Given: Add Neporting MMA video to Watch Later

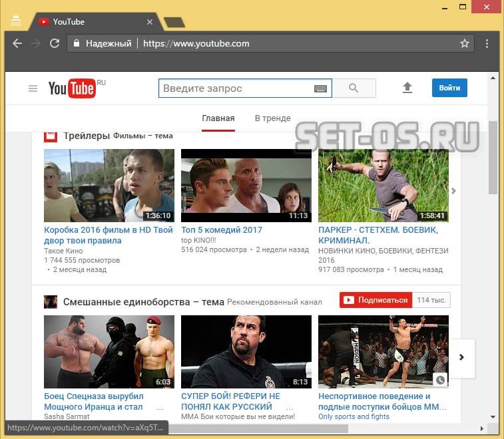Looking at the screenshot, I should 440,380.
